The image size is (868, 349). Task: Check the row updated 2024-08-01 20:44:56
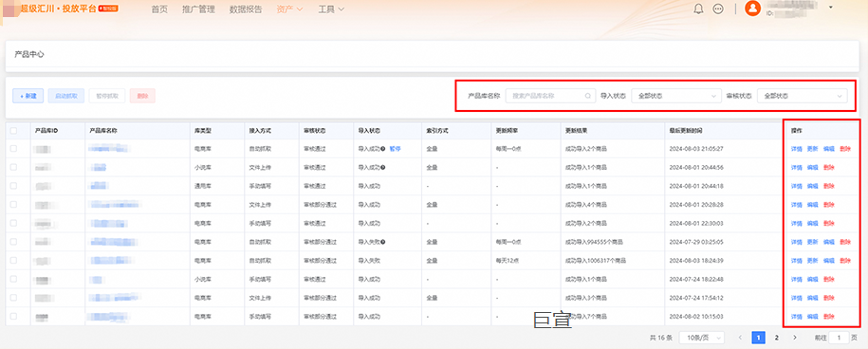point(13,168)
